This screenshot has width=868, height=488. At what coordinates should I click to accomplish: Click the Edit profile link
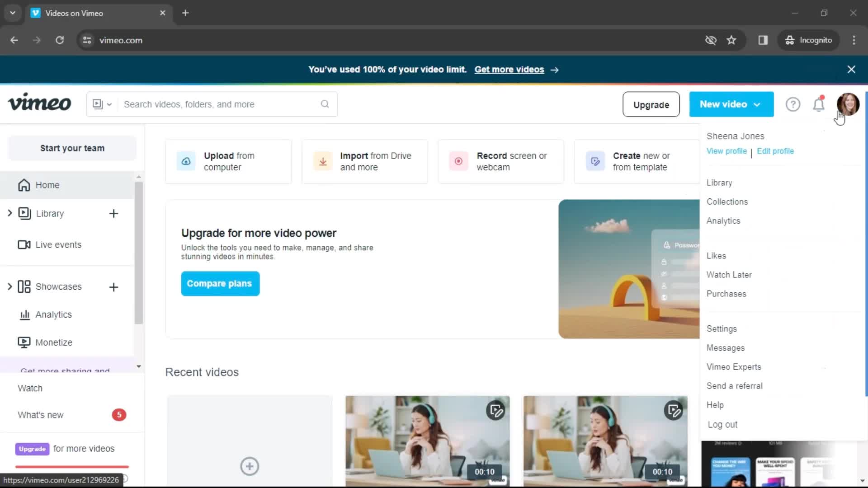(775, 151)
